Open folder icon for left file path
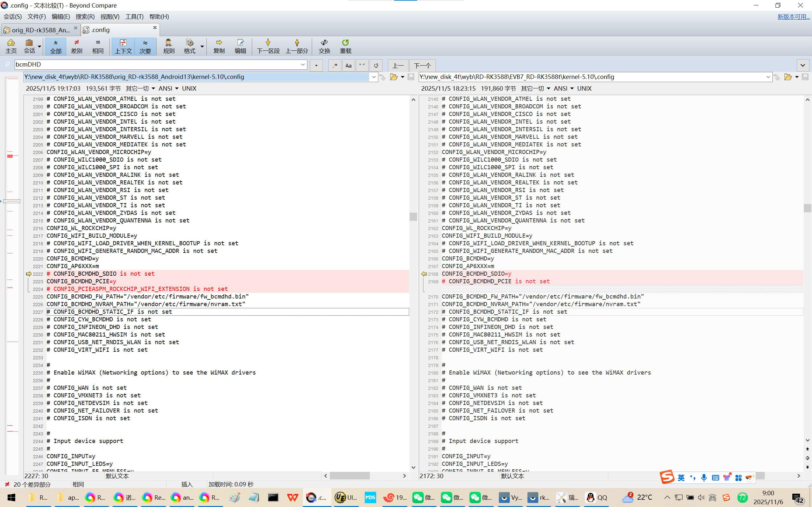 pos(394,77)
